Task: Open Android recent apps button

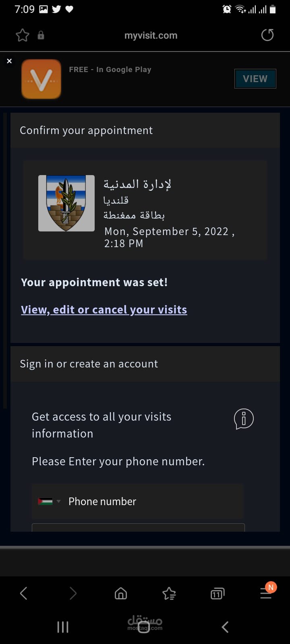Action: [x=63, y=627]
